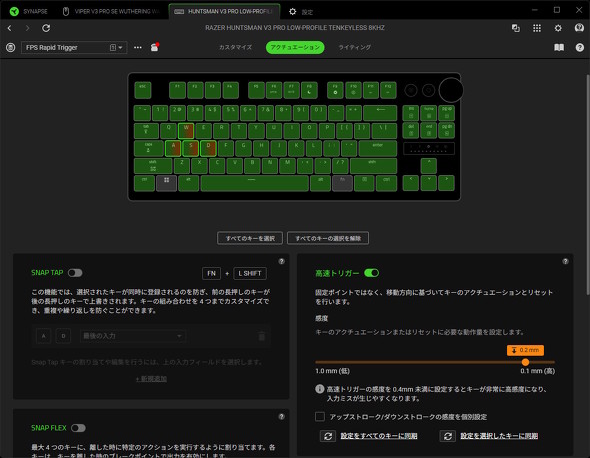Viewport: 590px width, 458px height.
Task: Click the onboard profile notification icon
Action: [154, 47]
